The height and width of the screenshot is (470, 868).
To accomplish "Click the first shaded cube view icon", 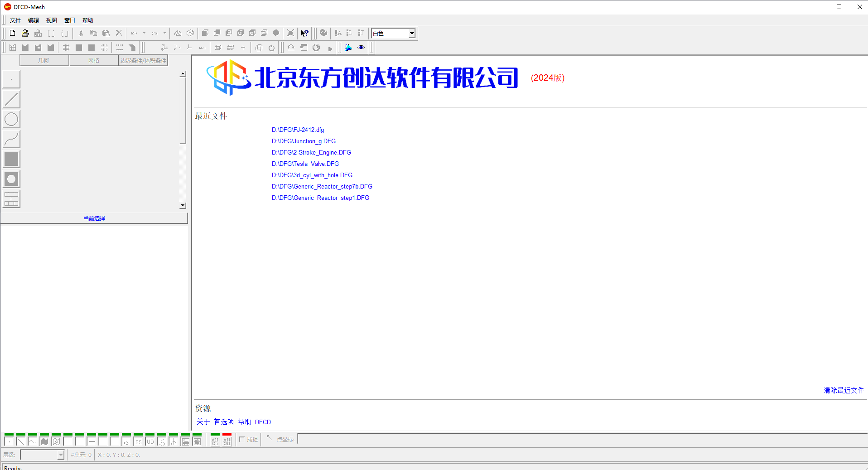I will point(205,33).
